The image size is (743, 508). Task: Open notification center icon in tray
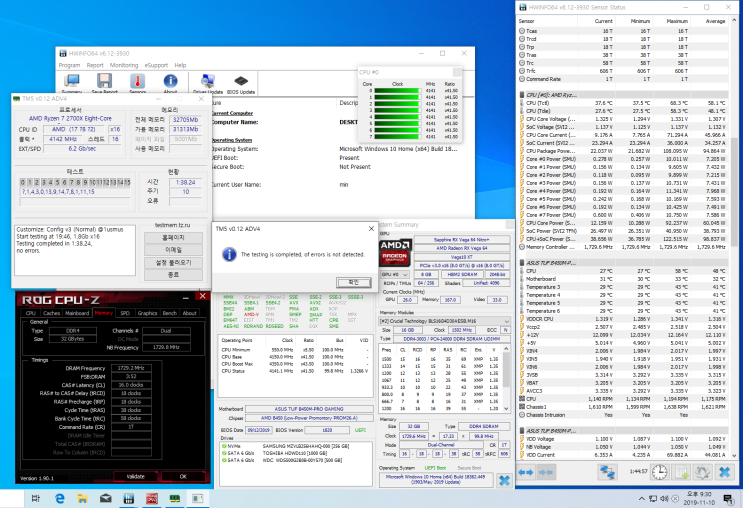(x=728, y=499)
